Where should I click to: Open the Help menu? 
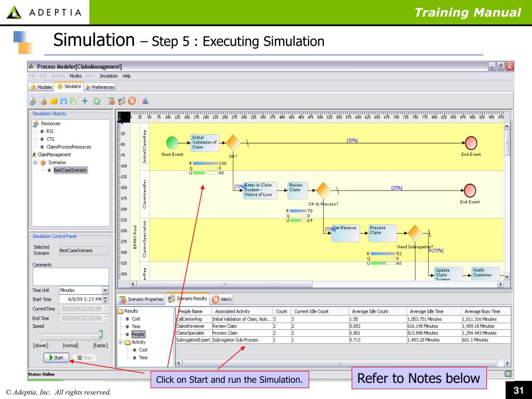(127, 76)
